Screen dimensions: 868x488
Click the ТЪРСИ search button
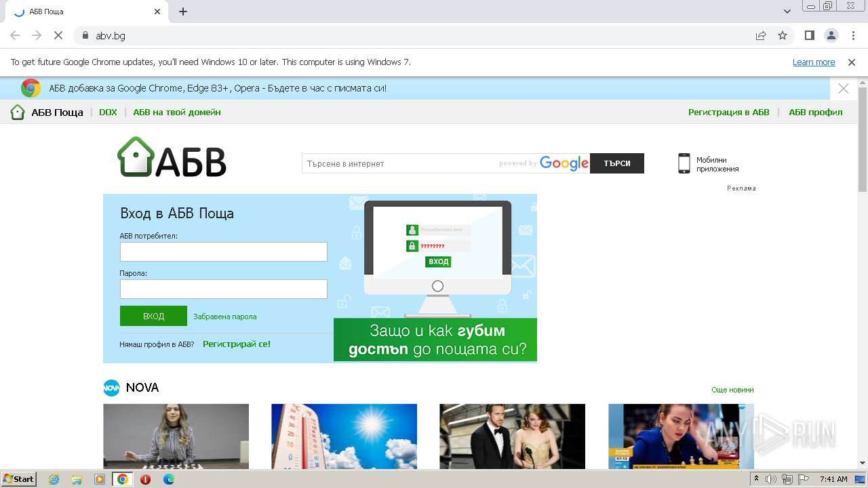[617, 163]
